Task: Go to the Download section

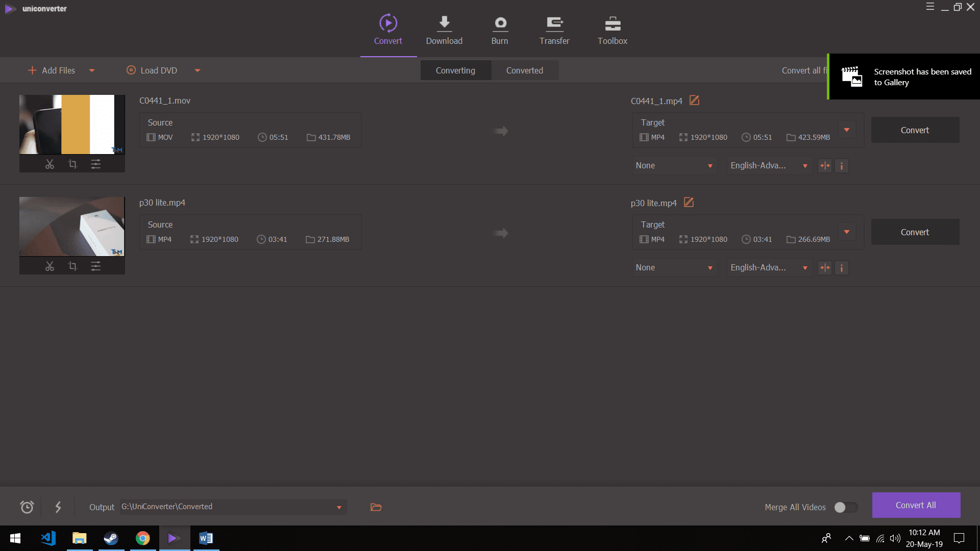Action: coord(444,30)
